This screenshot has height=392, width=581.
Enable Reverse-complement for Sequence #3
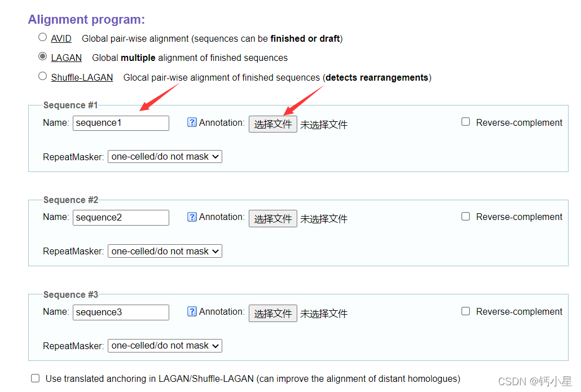(x=466, y=311)
